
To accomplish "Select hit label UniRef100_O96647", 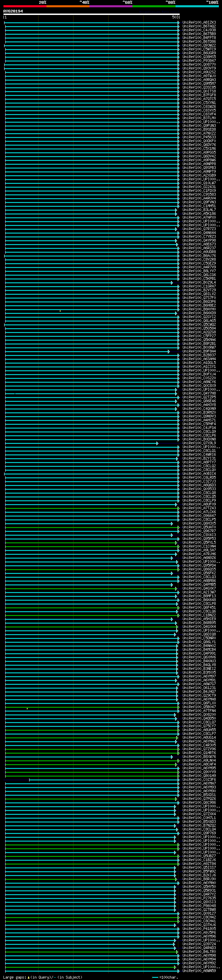I will 199,516.
